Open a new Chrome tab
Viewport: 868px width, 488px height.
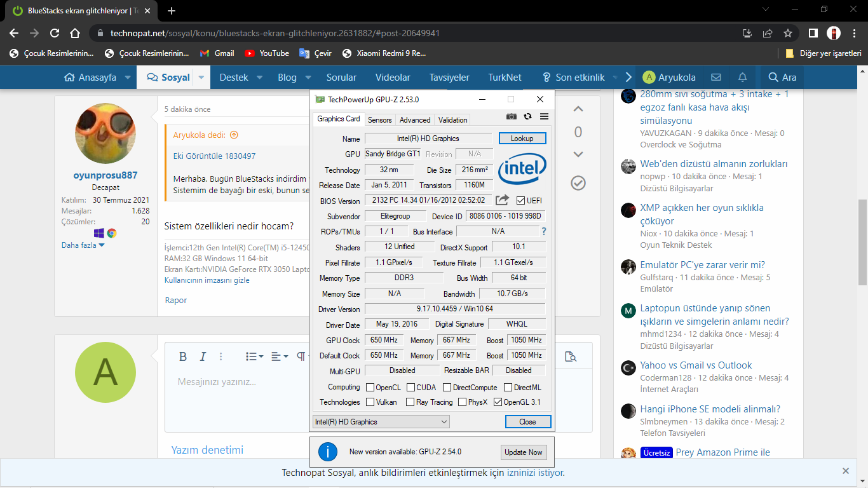[x=172, y=11]
